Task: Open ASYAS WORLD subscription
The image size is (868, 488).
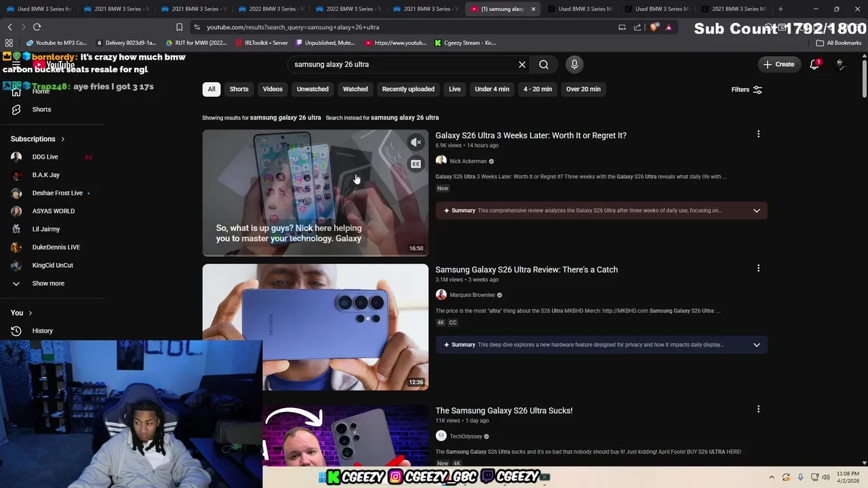Action: pyautogui.click(x=53, y=211)
